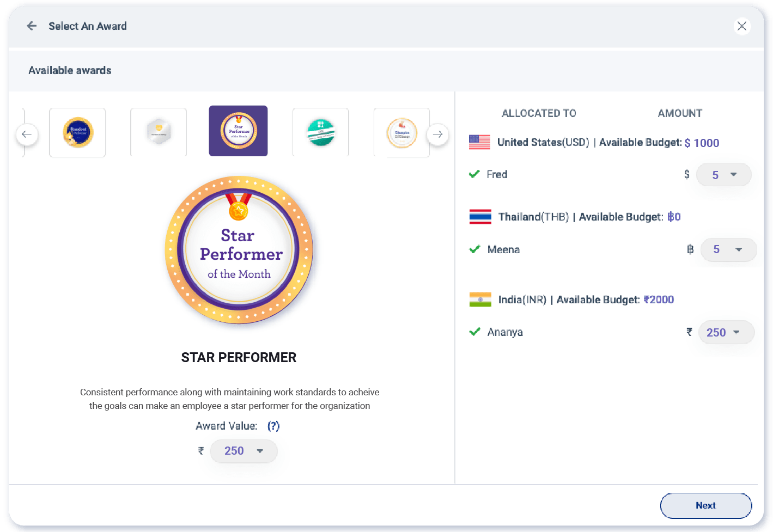
Task: Toggle the checkmark next to Meena
Action: click(x=474, y=249)
